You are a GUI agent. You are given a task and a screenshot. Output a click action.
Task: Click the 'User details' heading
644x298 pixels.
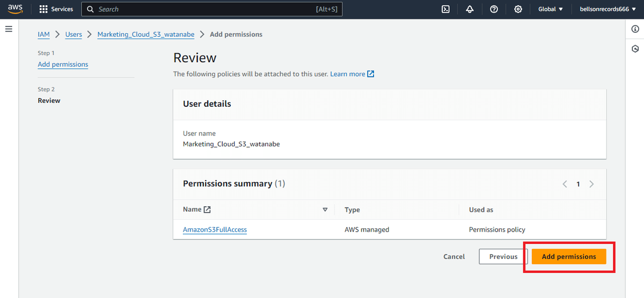[207, 104]
